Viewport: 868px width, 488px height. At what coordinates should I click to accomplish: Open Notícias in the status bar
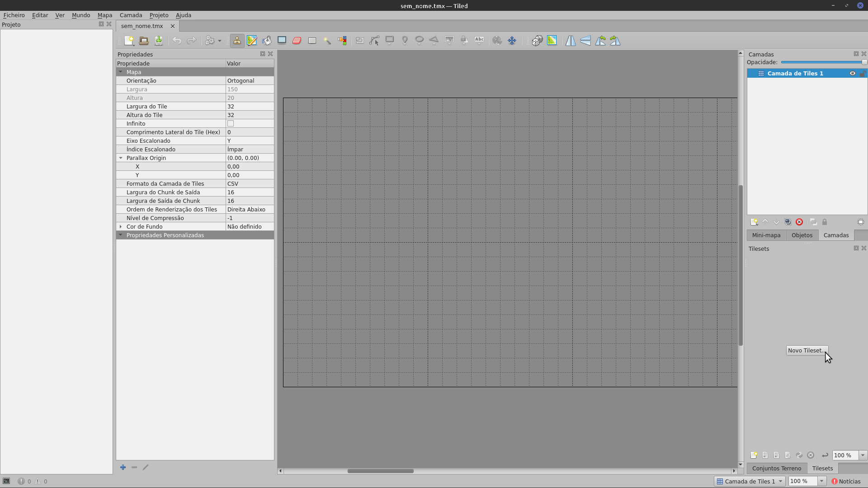pyautogui.click(x=846, y=481)
